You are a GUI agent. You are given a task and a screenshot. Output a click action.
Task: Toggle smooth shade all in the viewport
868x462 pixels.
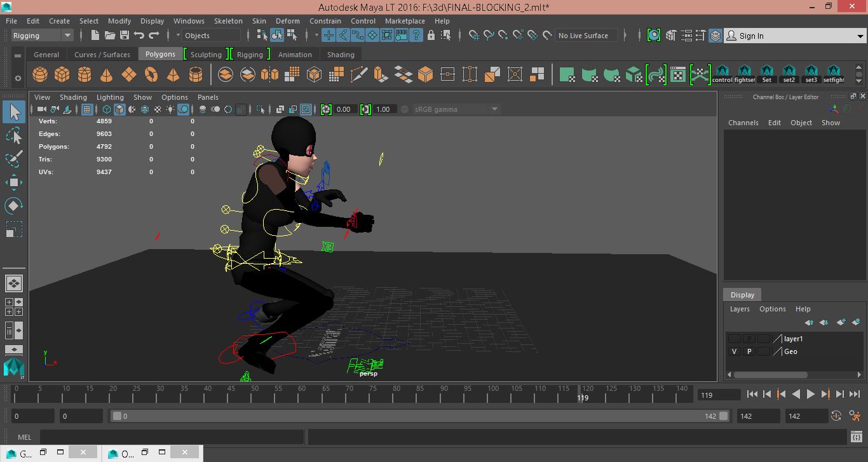119,109
